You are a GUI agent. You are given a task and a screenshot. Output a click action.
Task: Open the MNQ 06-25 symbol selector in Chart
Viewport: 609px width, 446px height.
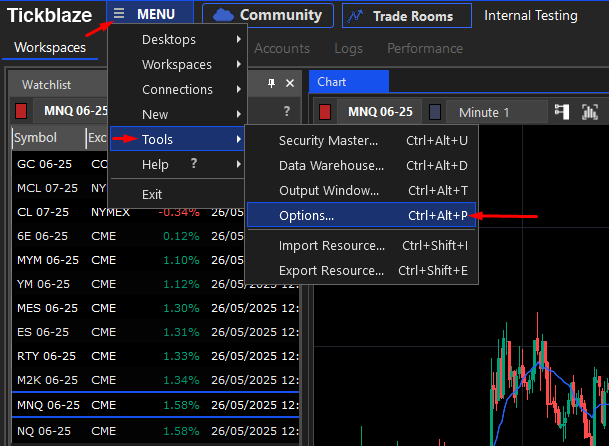(x=380, y=112)
